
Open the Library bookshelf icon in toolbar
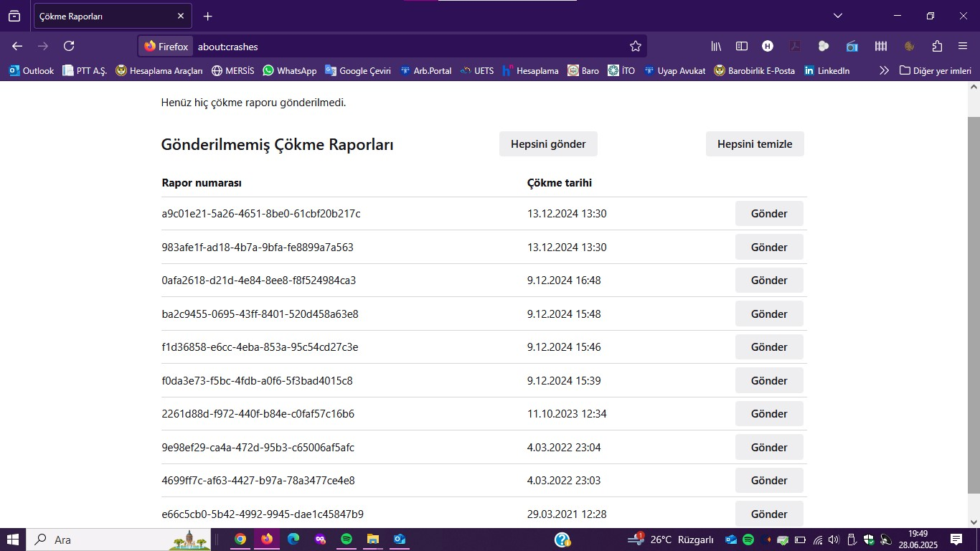tap(716, 46)
